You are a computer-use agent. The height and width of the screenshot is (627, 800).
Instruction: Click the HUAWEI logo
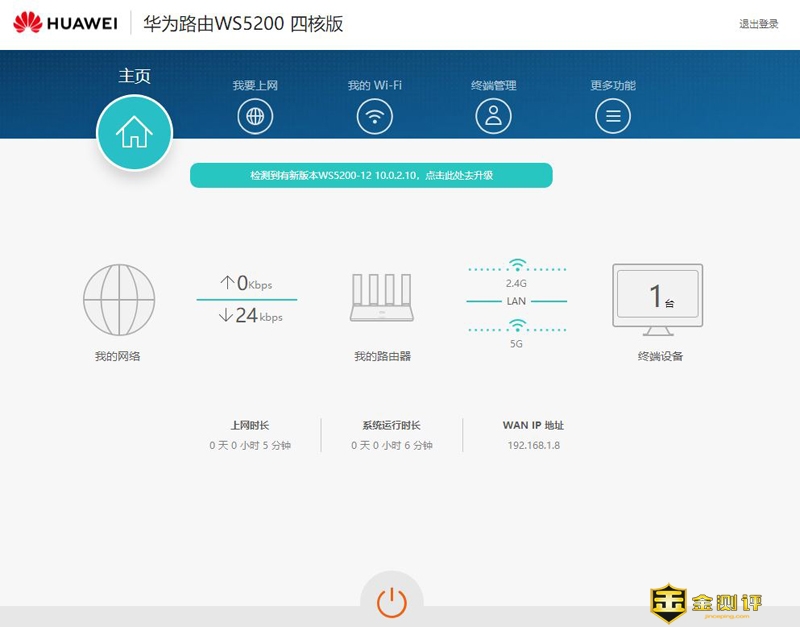pos(65,23)
